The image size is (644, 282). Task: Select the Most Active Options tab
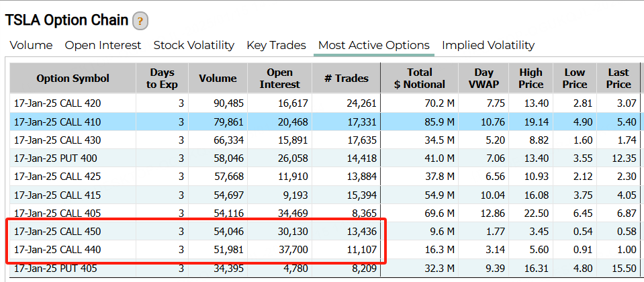[x=374, y=45]
